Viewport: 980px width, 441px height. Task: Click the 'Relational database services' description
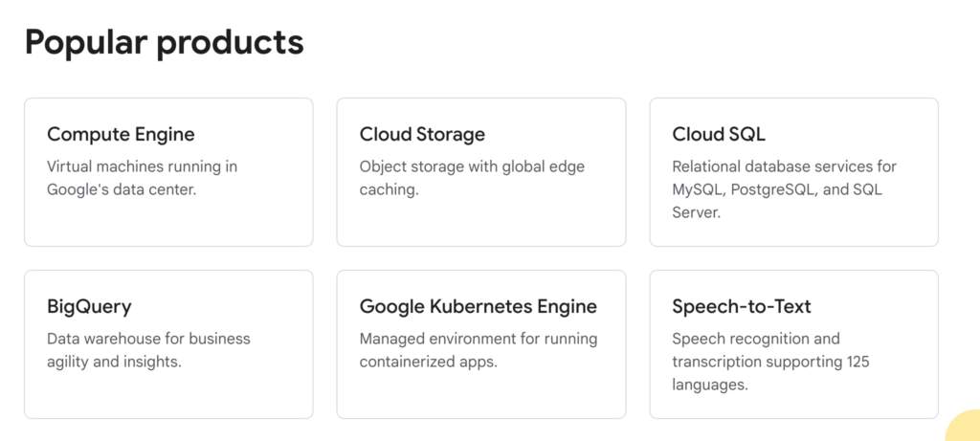[x=784, y=166]
